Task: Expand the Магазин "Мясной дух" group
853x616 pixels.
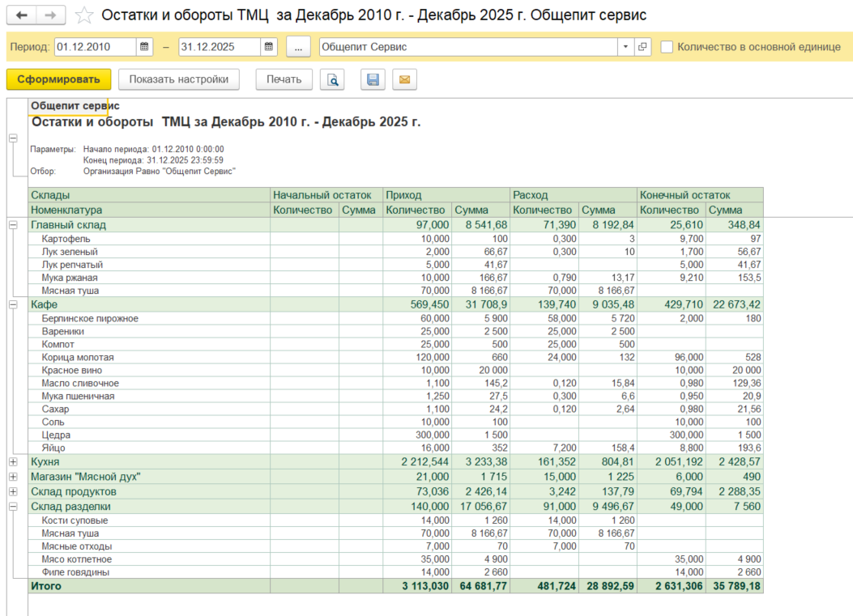Action: pyautogui.click(x=13, y=477)
